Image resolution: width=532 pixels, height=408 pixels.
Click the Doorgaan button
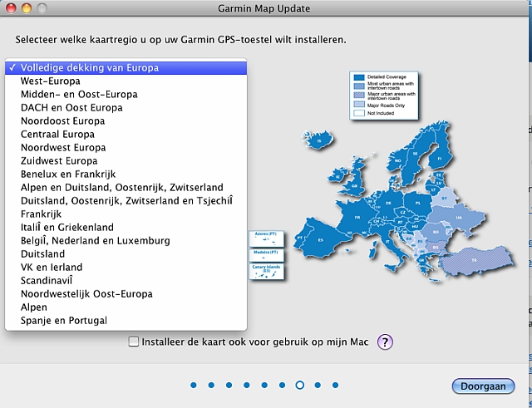coord(483,386)
